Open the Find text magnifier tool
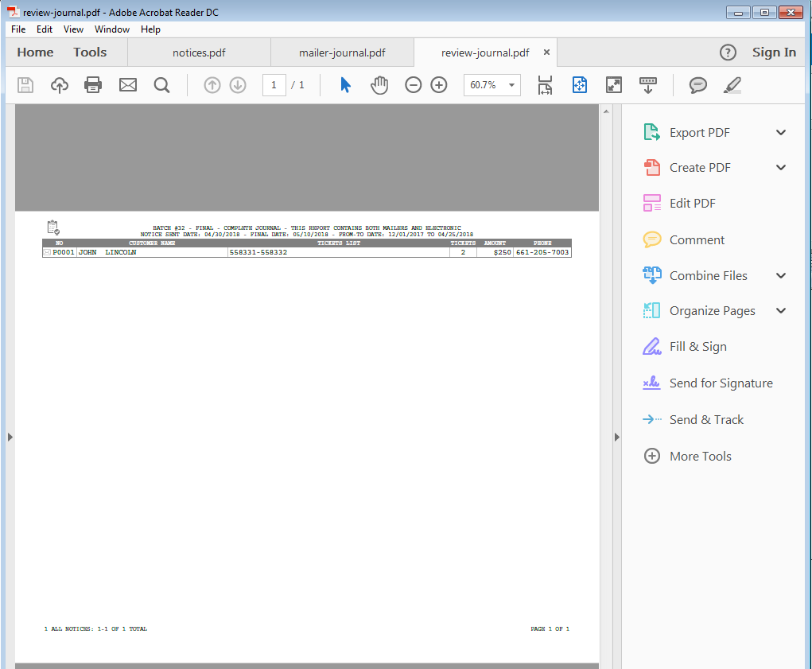Screen dimensions: 812x669 click(162, 85)
